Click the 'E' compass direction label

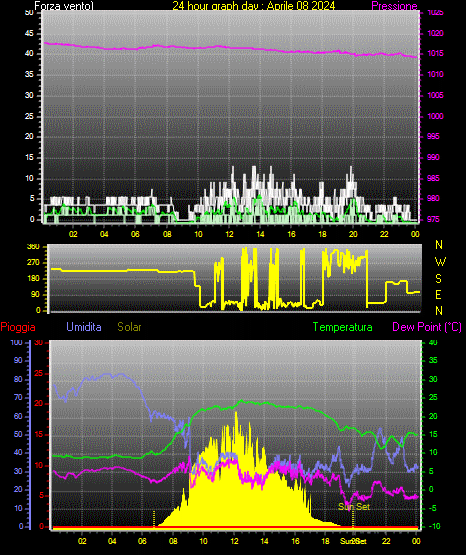tap(438, 294)
